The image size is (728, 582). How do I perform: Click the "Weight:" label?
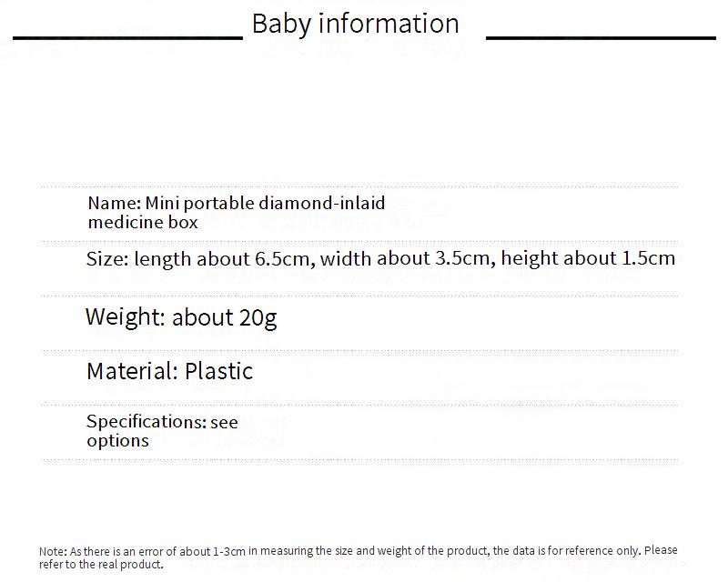tap(125, 317)
